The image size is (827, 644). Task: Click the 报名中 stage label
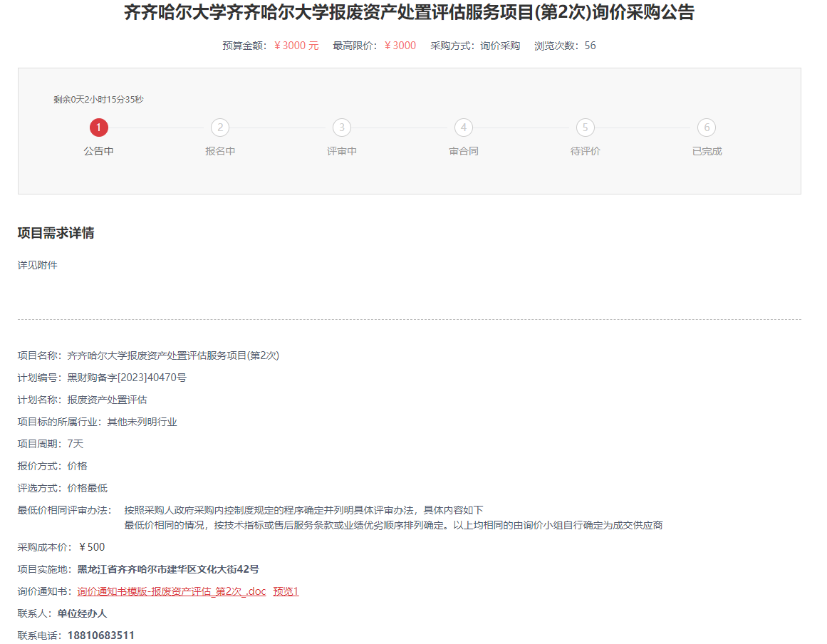point(220,151)
